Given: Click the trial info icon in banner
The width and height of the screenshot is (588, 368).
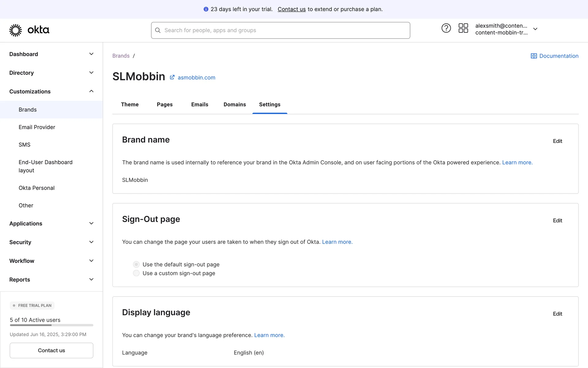Looking at the screenshot, I should pos(206,9).
